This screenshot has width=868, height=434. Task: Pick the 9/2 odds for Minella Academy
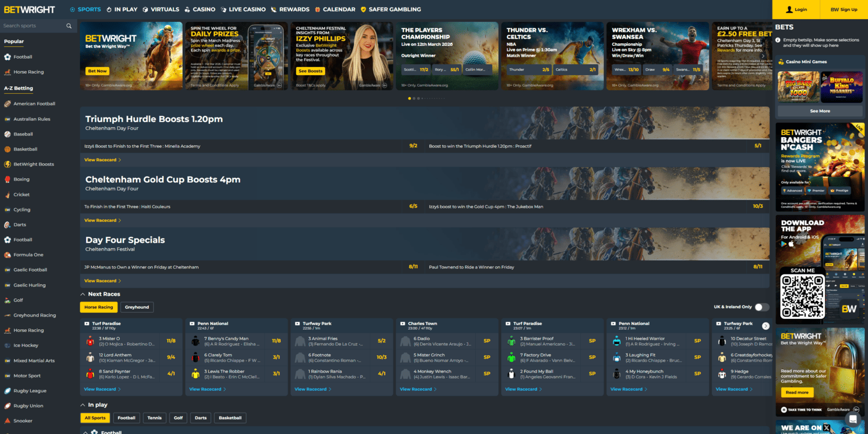point(413,146)
